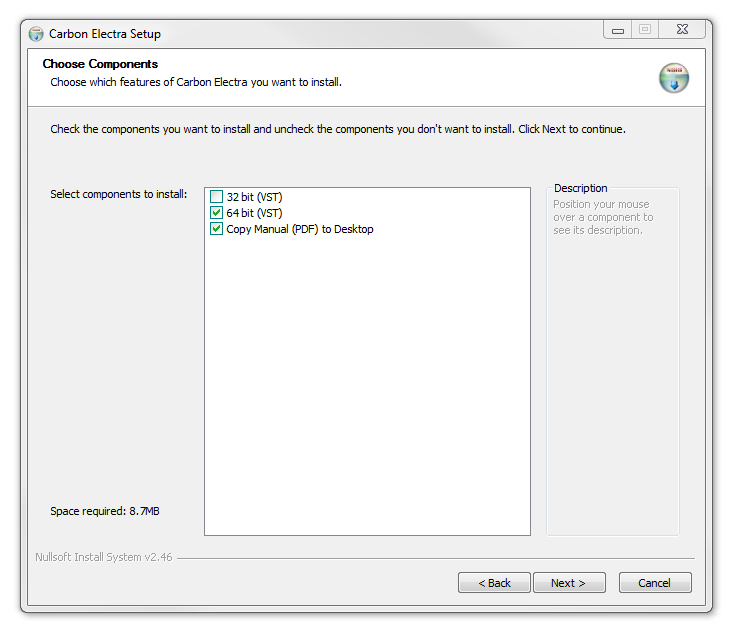Click the disabled maximize button

(x=645, y=30)
